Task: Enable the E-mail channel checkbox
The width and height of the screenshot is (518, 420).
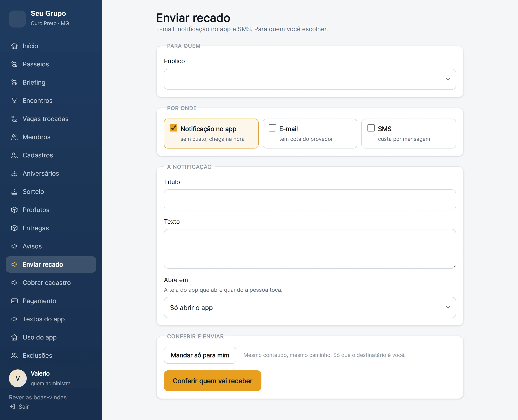Action: [x=272, y=128]
